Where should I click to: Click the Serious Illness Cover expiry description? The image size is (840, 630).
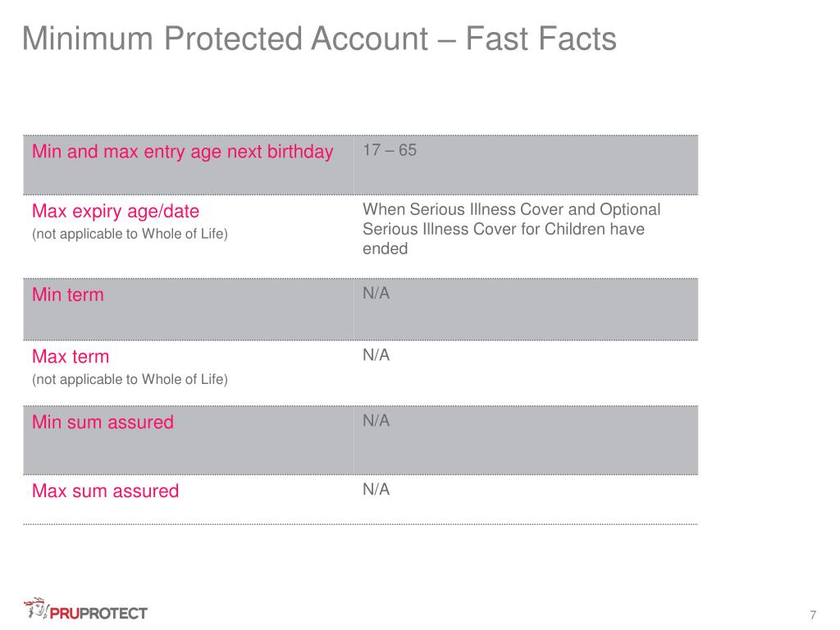coord(512,229)
